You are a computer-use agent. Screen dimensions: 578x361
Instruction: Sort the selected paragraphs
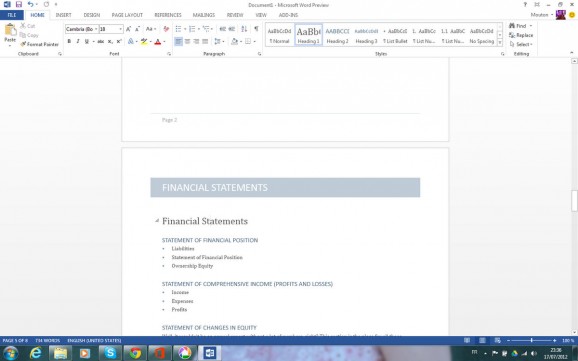coord(244,29)
